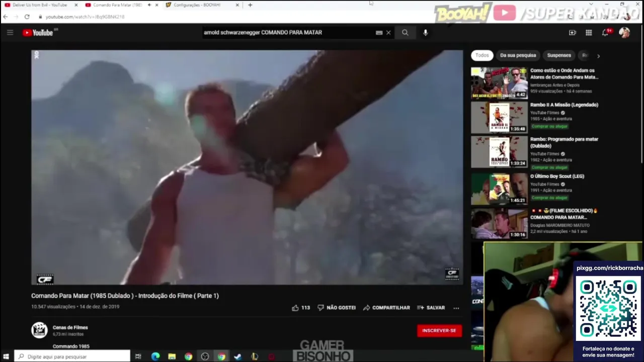Open OBS Studio from the taskbar
This screenshot has height=362, width=644.
click(205, 356)
